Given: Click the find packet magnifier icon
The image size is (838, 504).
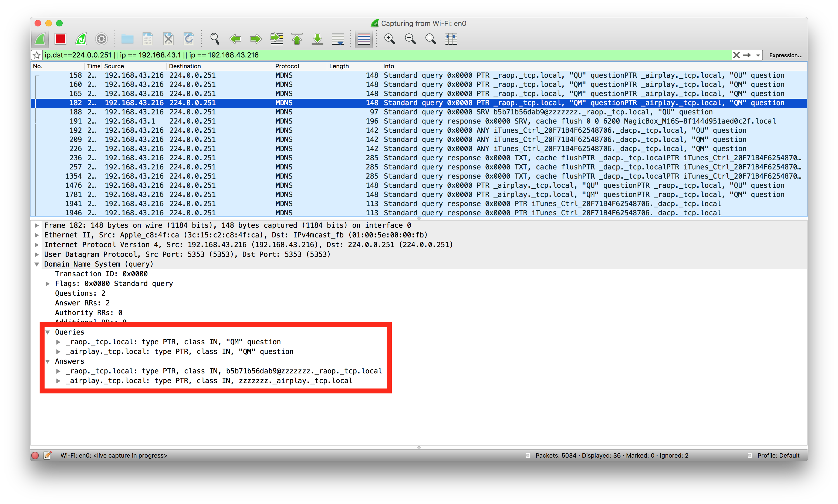Looking at the screenshot, I should 214,39.
